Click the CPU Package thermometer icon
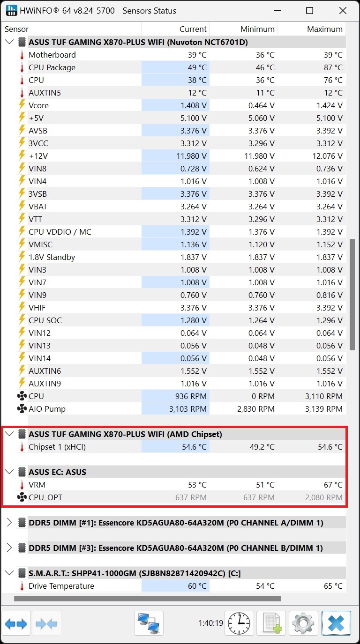This screenshot has width=360, height=644. pos(22,67)
